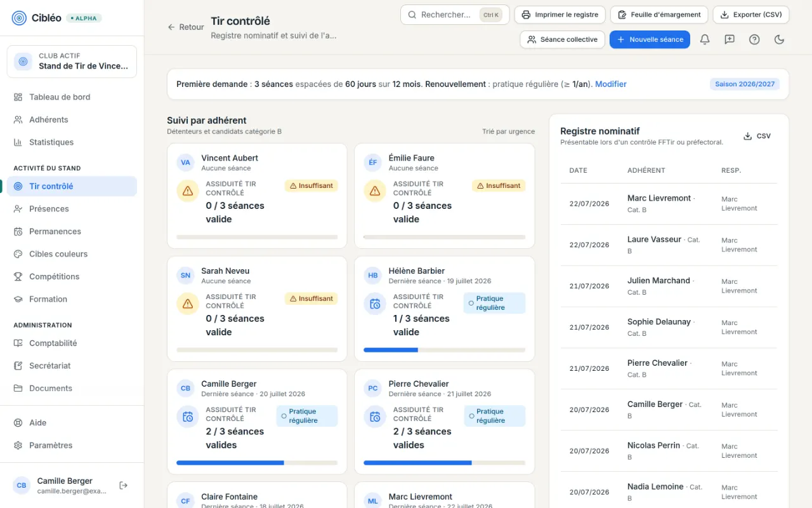Click Camille Berger's card calendar clock icon
This screenshot has width=812, height=508.
188,417
